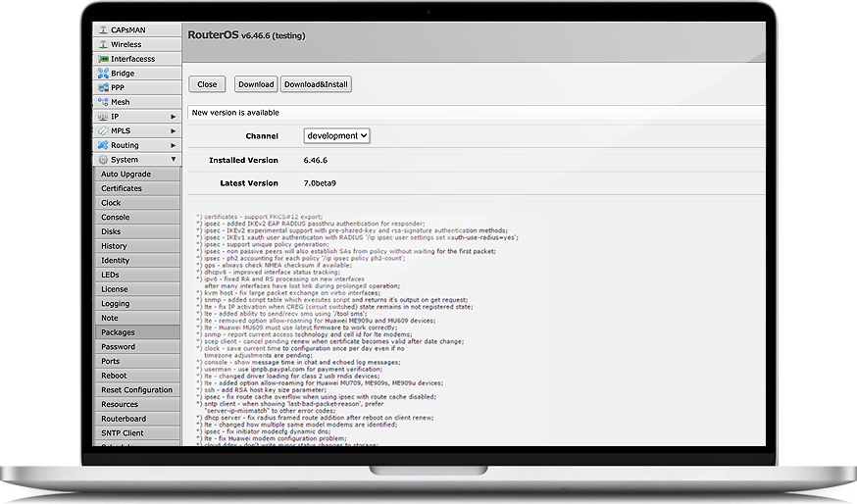Screen dimensions: 857x504
Task: Open History under System
Action: (x=137, y=246)
